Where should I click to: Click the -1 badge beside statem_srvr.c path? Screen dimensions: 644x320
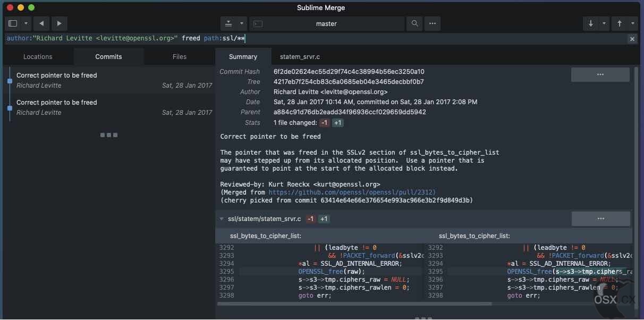(x=310, y=218)
